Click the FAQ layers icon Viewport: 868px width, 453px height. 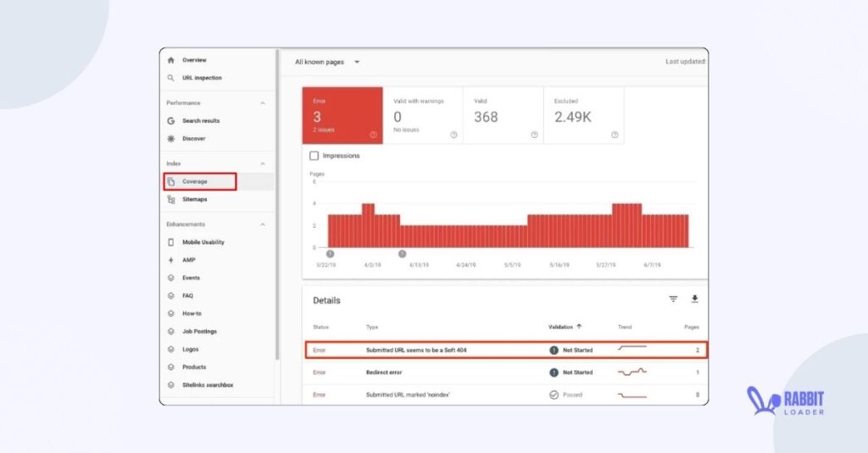click(170, 296)
